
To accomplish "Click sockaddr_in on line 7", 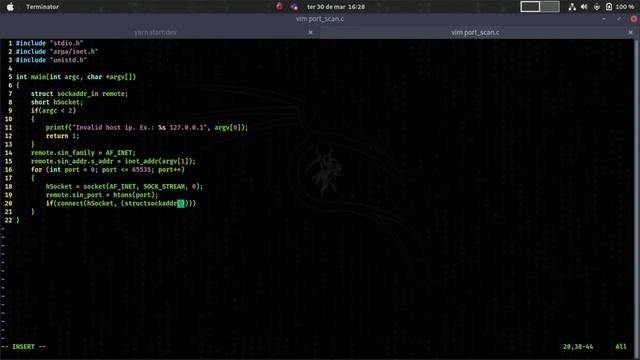I will tap(78, 93).
